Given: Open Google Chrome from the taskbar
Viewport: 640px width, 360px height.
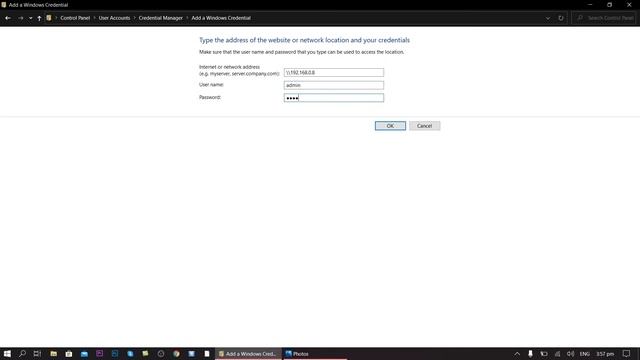Looking at the screenshot, I should click(176, 353).
